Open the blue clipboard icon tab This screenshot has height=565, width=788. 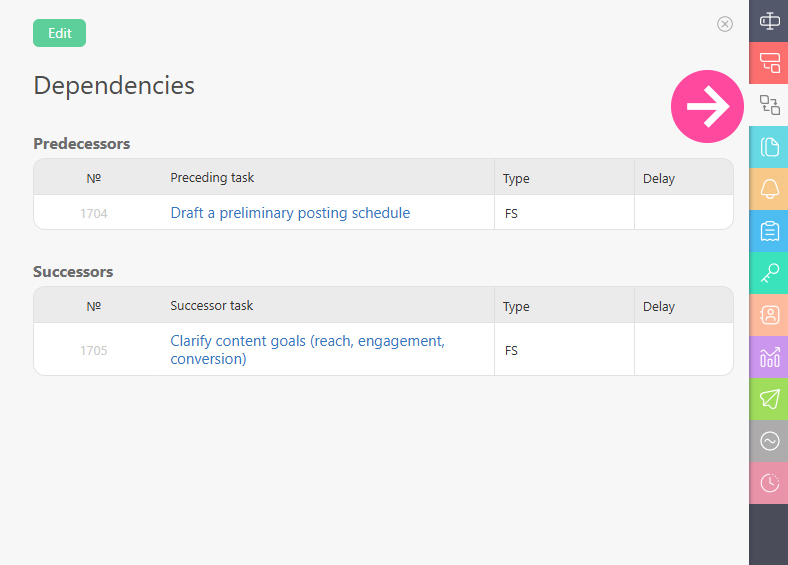769,231
